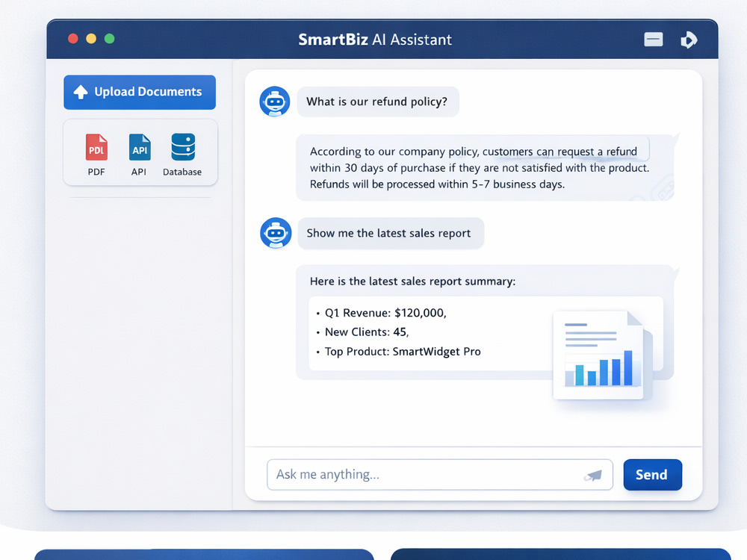Click the SmartBiz AI Assistant window title
Screen dimensions: 747x560
coord(375,40)
